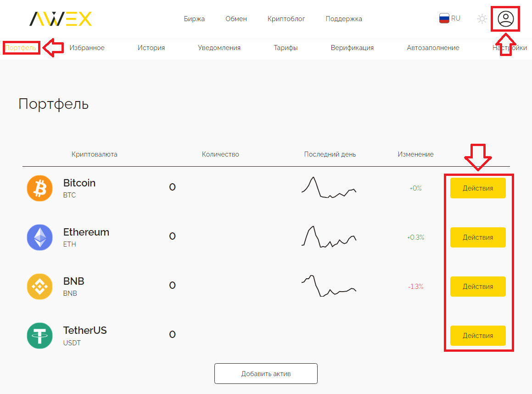Click the Bitcoin coin icon
Viewport: 532px width, 394px height.
point(40,188)
